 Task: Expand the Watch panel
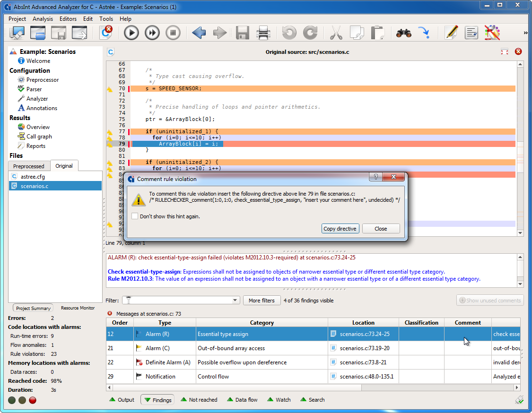click(279, 400)
